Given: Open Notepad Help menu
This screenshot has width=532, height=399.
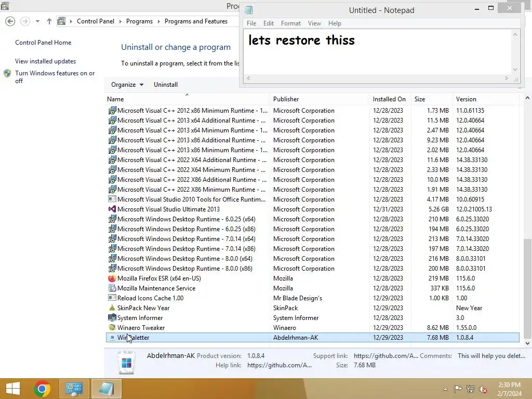Looking at the screenshot, I should click(335, 23).
